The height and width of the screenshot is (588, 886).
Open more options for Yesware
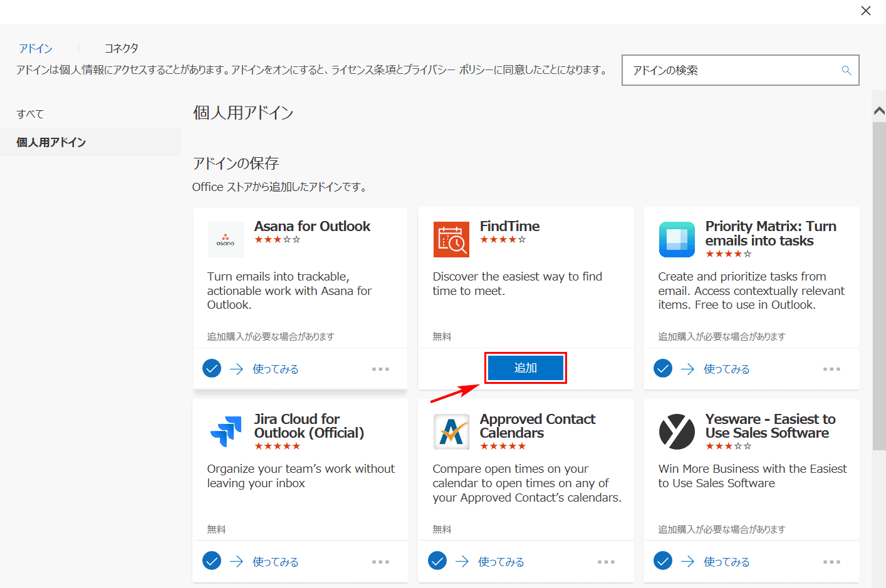(x=831, y=562)
